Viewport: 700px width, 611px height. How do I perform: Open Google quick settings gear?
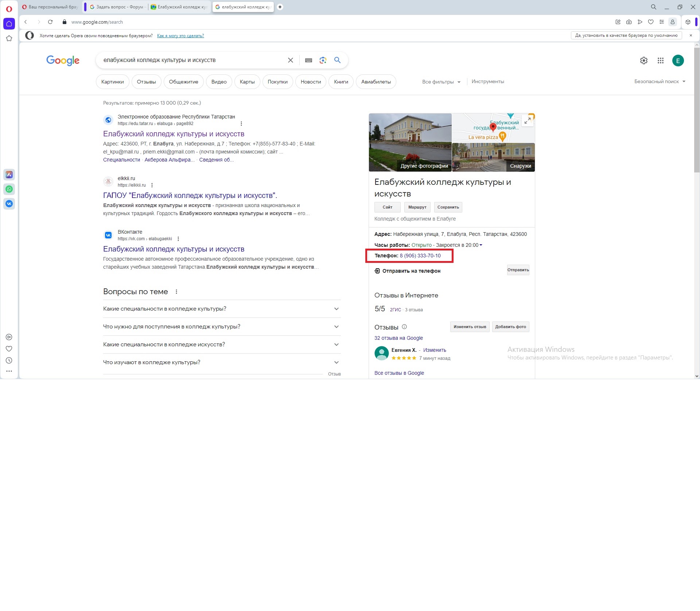pyautogui.click(x=644, y=61)
